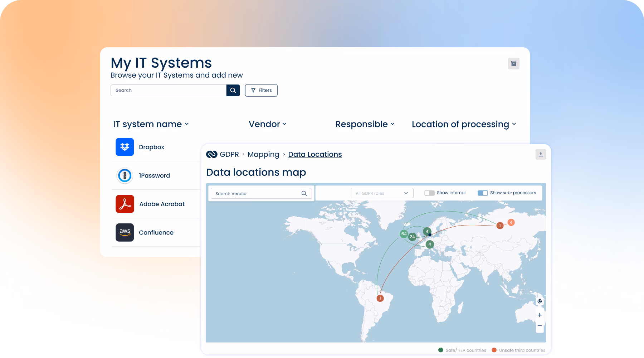
Task: Go to GDPR breadcrumb item
Action: pyautogui.click(x=229, y=154)
